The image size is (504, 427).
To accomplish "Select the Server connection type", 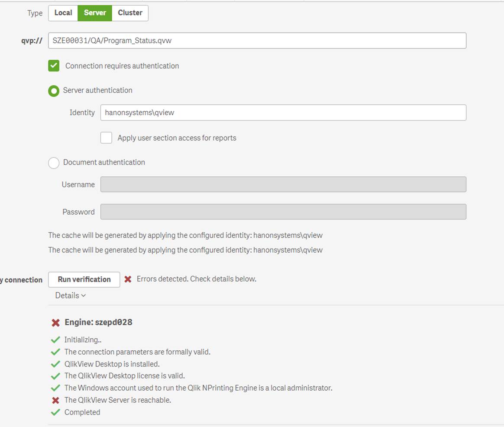I will point(95,13).
